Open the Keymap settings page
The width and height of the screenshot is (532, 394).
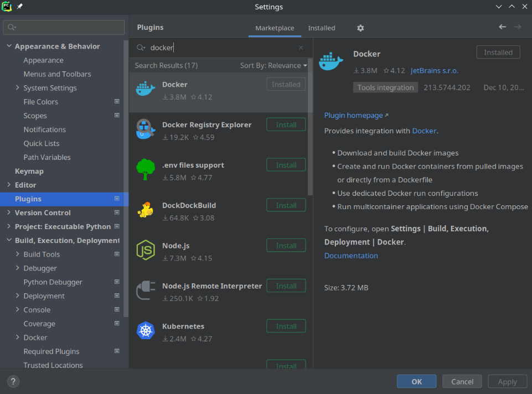click(x=29, y=171)
